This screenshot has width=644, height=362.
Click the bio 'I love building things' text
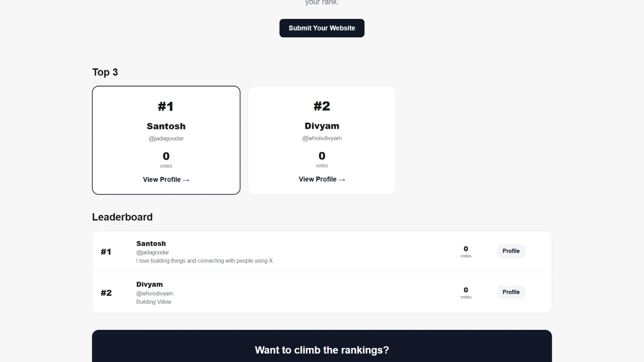click(205, 261)
